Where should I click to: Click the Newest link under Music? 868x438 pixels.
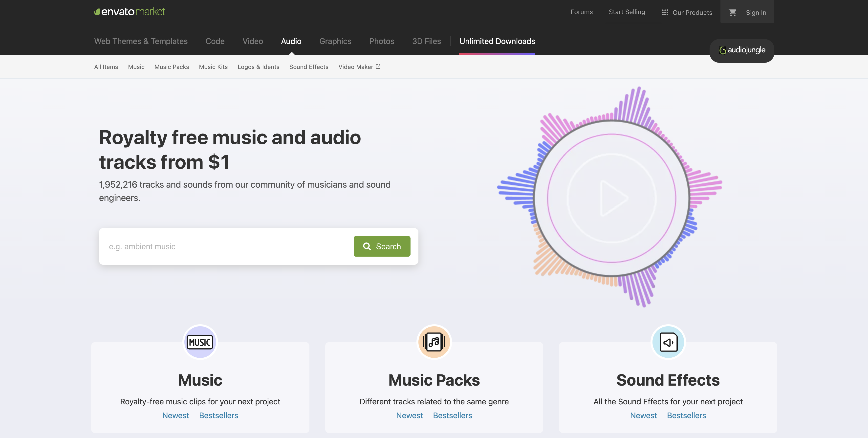pyautogui.click(x=175, y=415)
